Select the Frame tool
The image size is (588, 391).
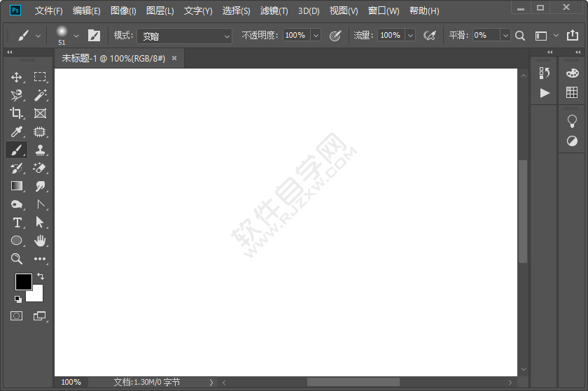40,113
